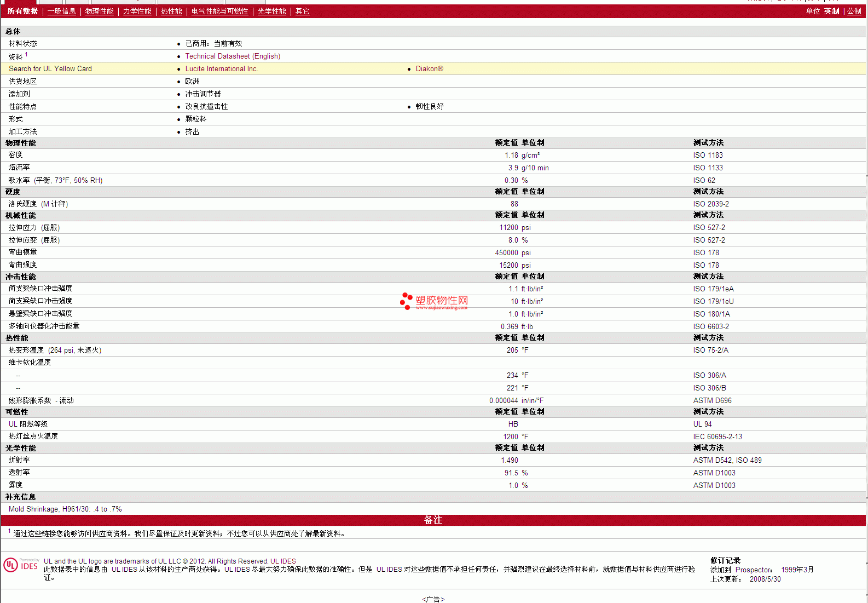Click Search for UL Yellow Card
Screen dimensions: 868x603
tap(50, 69)
